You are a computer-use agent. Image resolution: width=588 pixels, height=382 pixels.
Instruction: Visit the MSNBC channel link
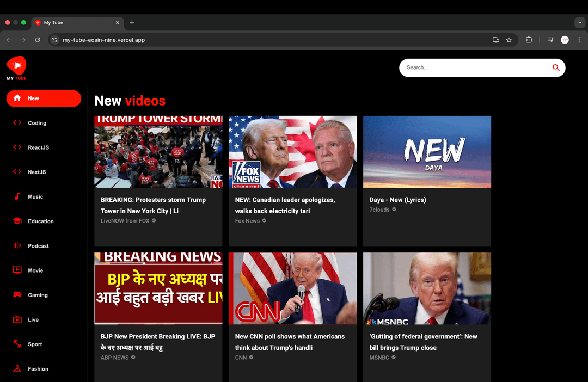tap(382, 358)
